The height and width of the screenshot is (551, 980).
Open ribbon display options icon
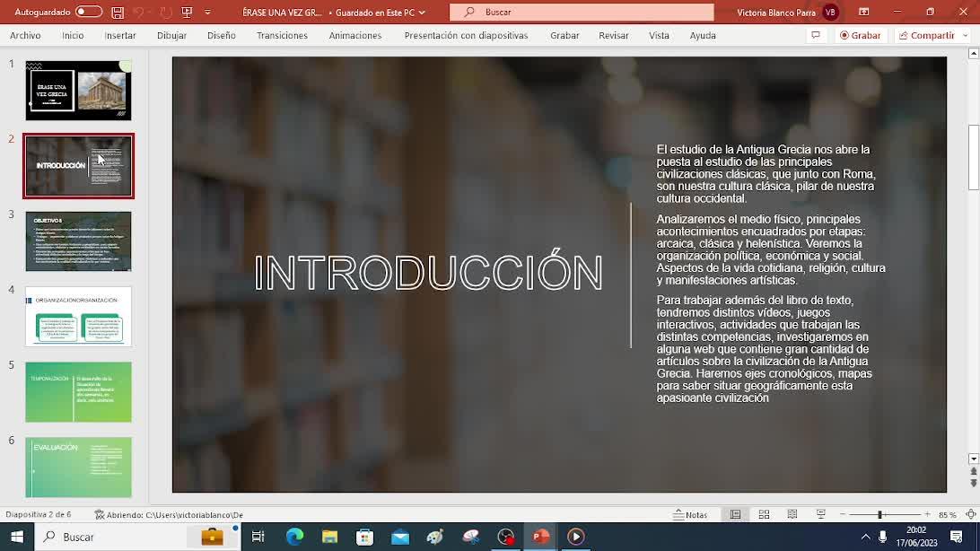pos(863,12)
